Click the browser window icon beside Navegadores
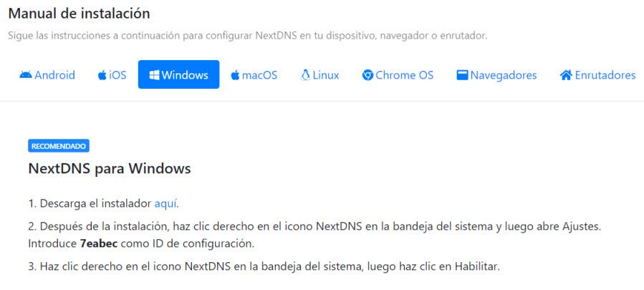The image size is (644, 290). tap(462, 75)
